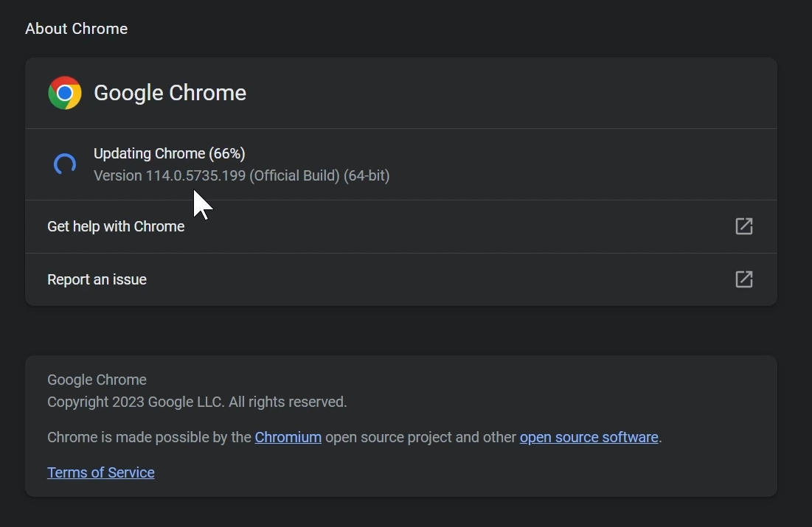This screenshot has width=812, height=527.
Task: Click the external link icon beside Get help with Chrome
Action: pyautogui.click(x=743, y=226)
